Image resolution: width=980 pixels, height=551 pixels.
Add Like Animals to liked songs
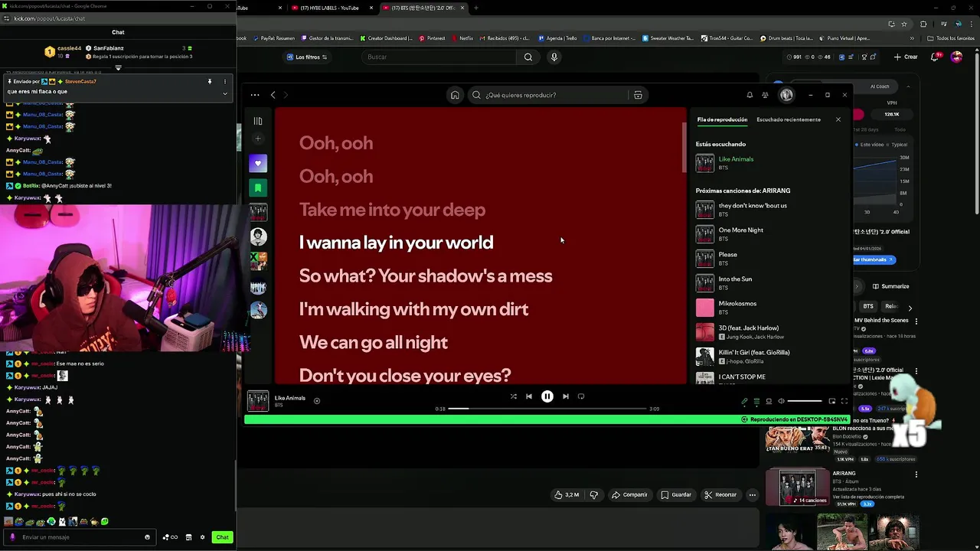tap(316, 400)
